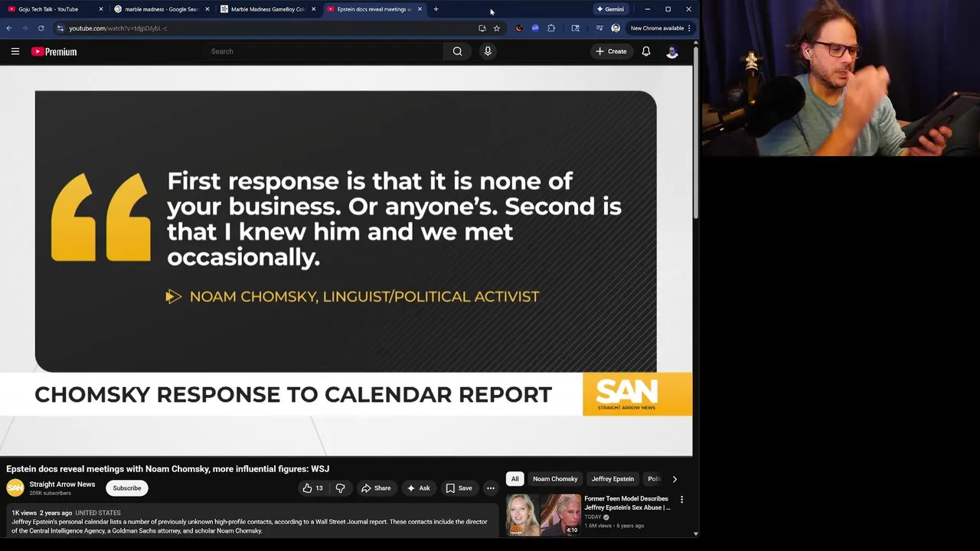Click the video player area
The height and width of the screenshot is (551, 980).
(x=346, y=261)
